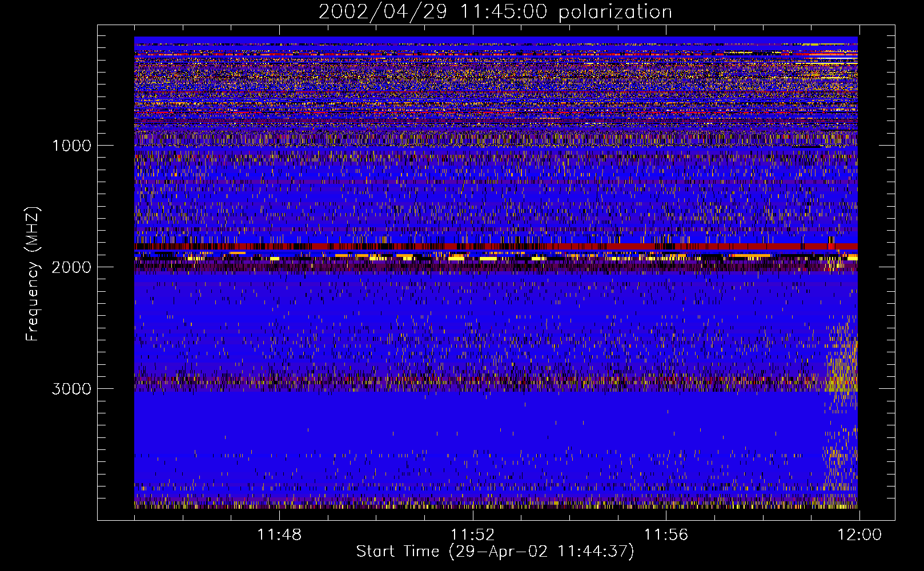Screen dimensions: 924x571
Task: Click the 11:56 time tick label
Action: [x=666, y=535]
